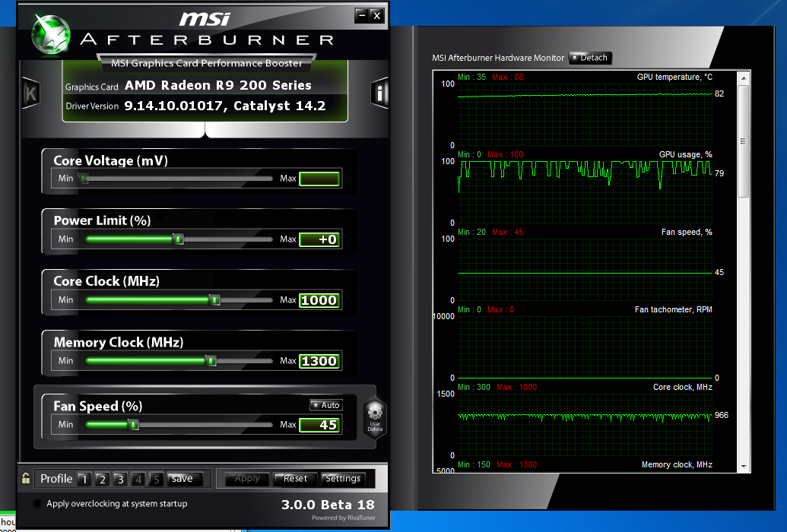Click the Core Voltage value field
Viewport: 787px width, 532px height.
click(x=319, y=179)
